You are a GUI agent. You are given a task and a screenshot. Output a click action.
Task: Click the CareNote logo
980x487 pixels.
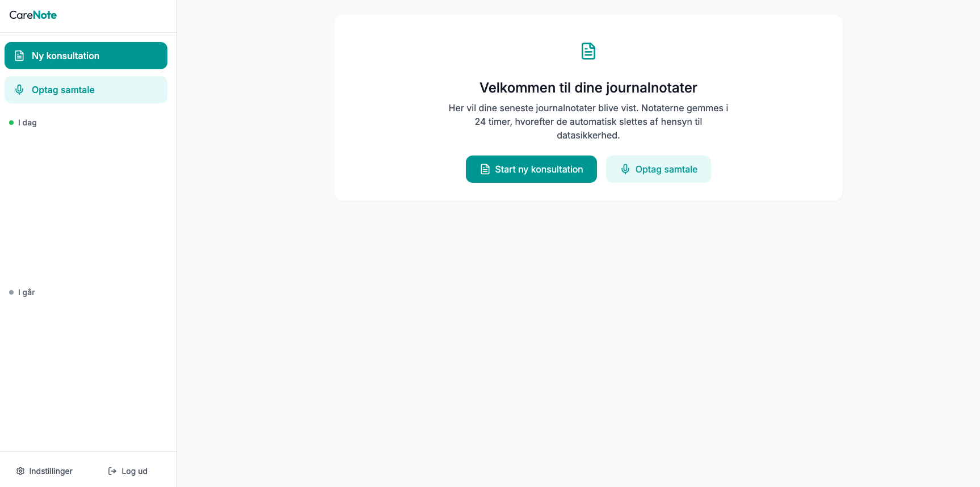click(x=33, y=15)
